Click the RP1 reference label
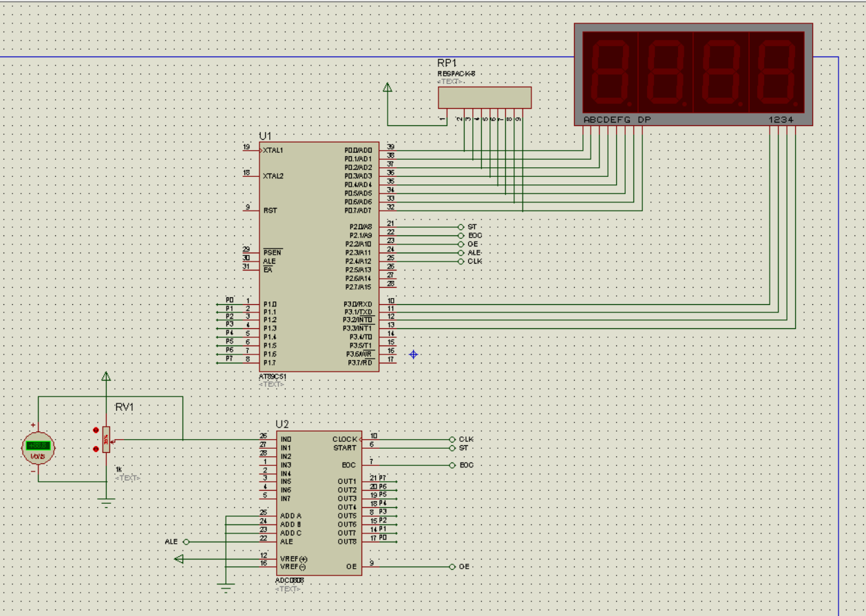Image resolution: width=866 pixels, height=616 pixels. (447, 63)
